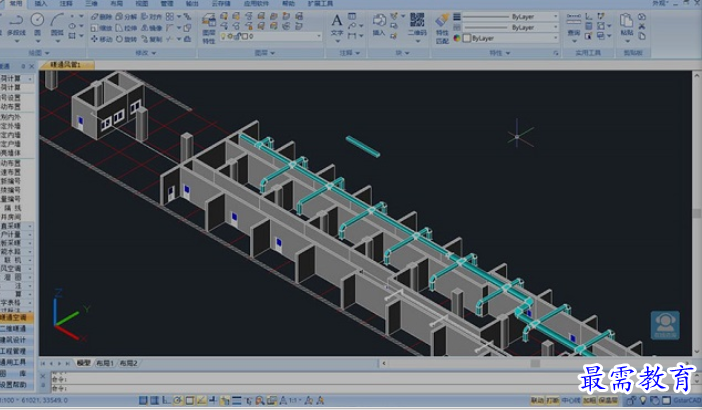Click the white ByLayer color swatch
The width and height of the screenshot is (702, 410).
coord(467,38)
